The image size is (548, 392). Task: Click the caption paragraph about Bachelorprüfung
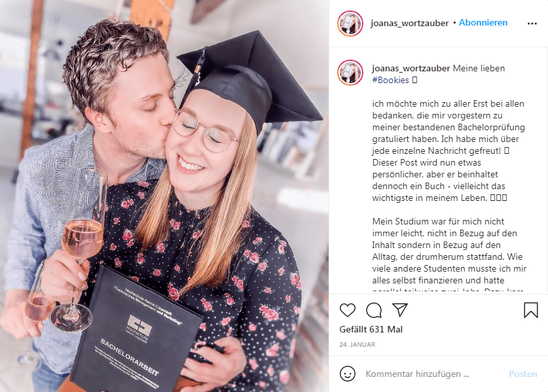[x=449, y=151]
